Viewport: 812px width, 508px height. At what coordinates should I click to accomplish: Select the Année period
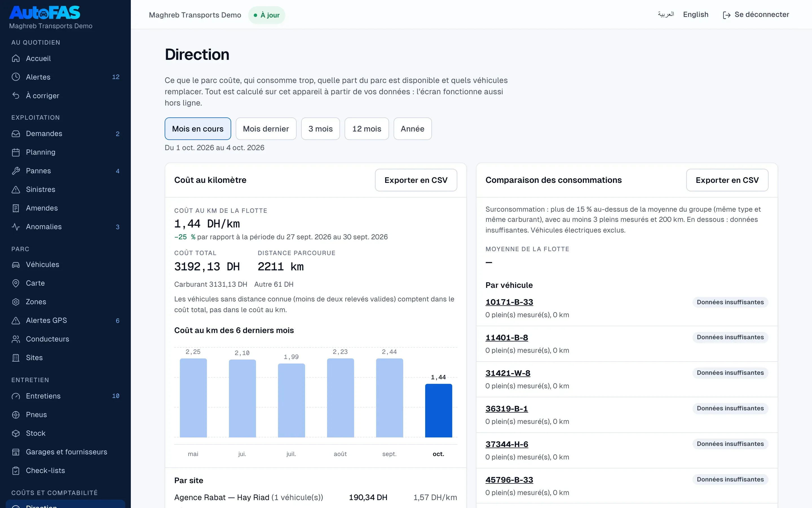412,129
